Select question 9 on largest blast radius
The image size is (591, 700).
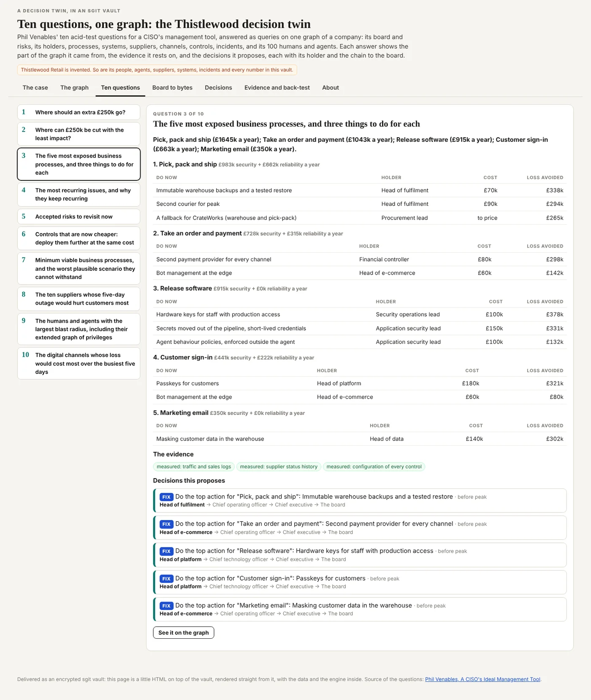pos(79,329)
